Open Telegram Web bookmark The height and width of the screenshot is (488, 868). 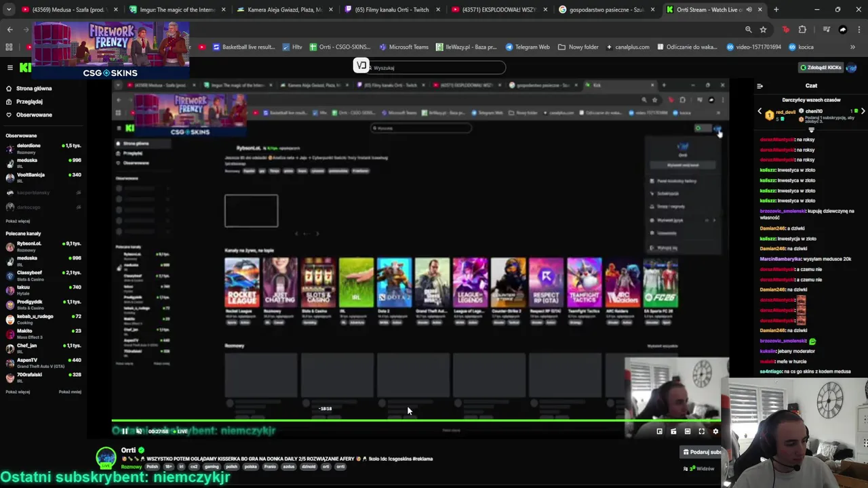point(527,47)
